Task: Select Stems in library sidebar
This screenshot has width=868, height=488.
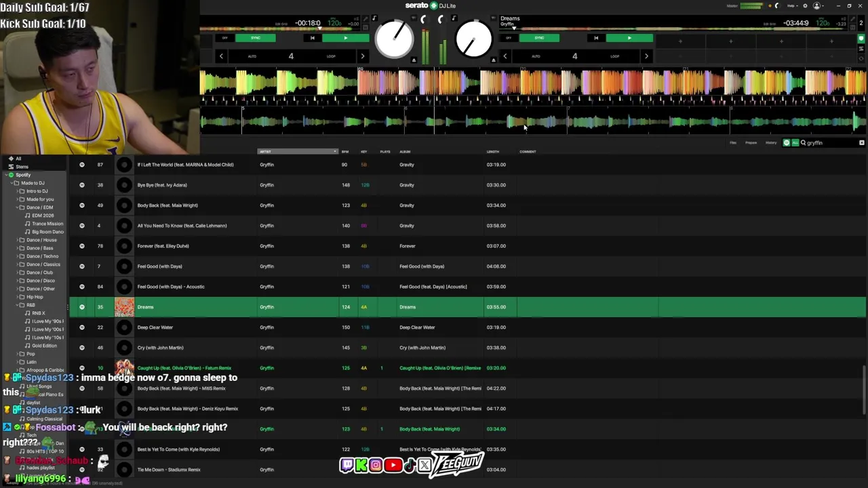Action: coord(22,167)
